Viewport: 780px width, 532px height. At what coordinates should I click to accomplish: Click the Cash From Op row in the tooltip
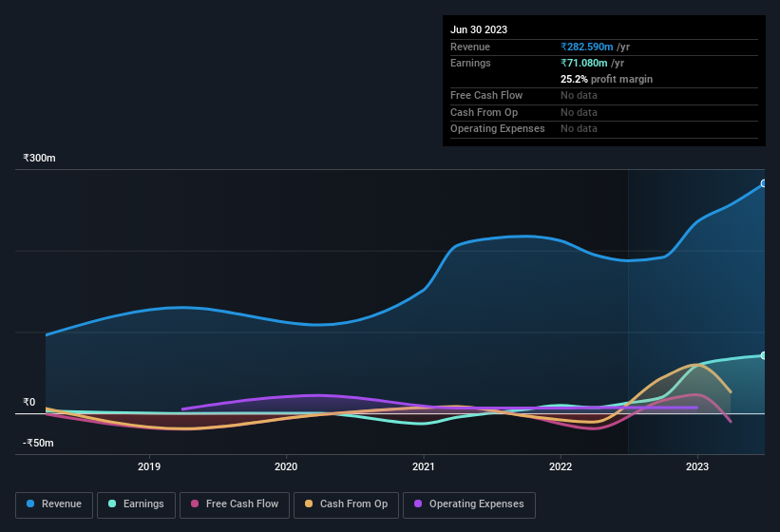(604, 112)
